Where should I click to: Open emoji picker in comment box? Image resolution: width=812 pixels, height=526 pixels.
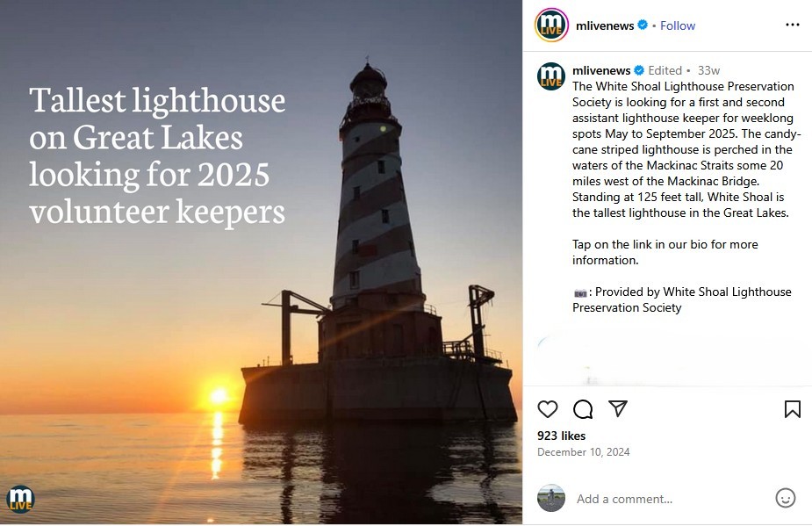786,498
